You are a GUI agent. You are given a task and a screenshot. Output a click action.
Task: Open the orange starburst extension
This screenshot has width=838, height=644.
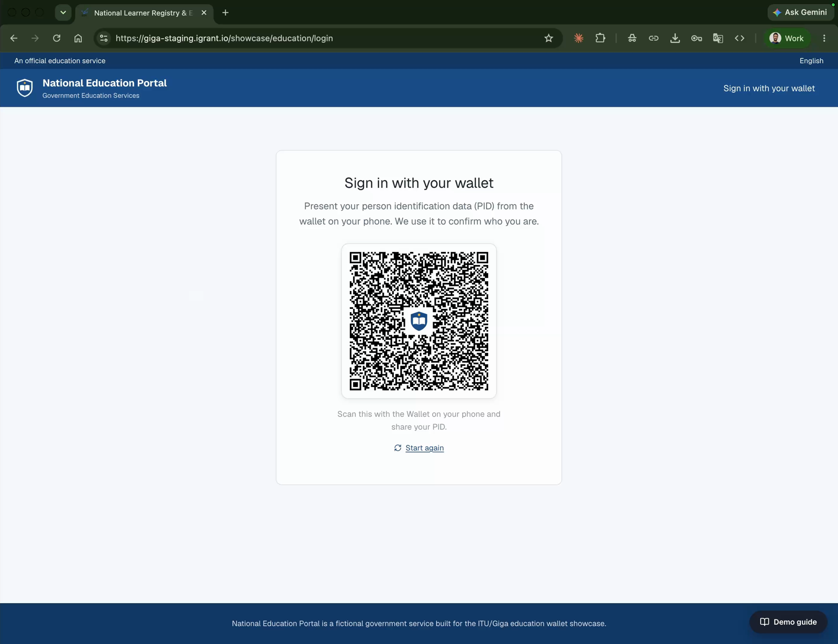coord(579,38)
